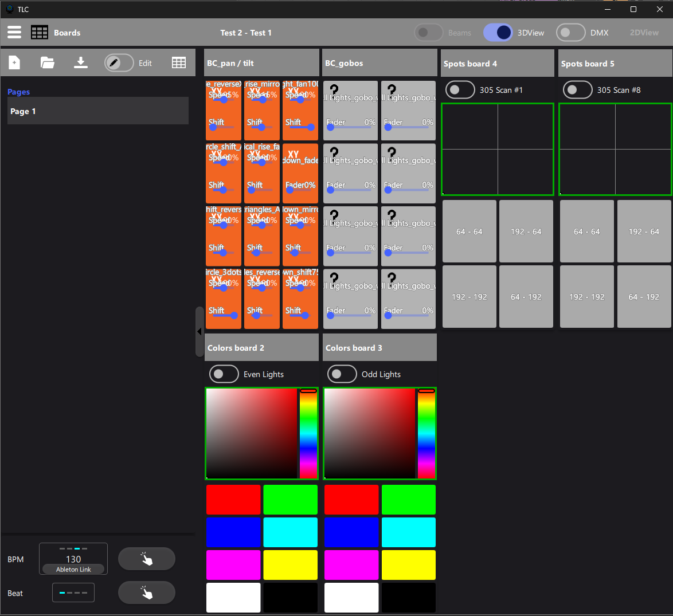
Task: Enable the Edit mode toggle
Action: point(119,63)
